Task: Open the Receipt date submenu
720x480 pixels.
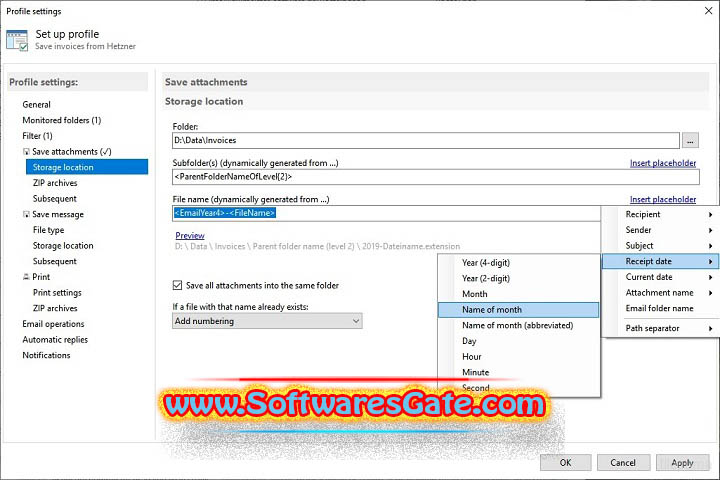Action: 660,261
